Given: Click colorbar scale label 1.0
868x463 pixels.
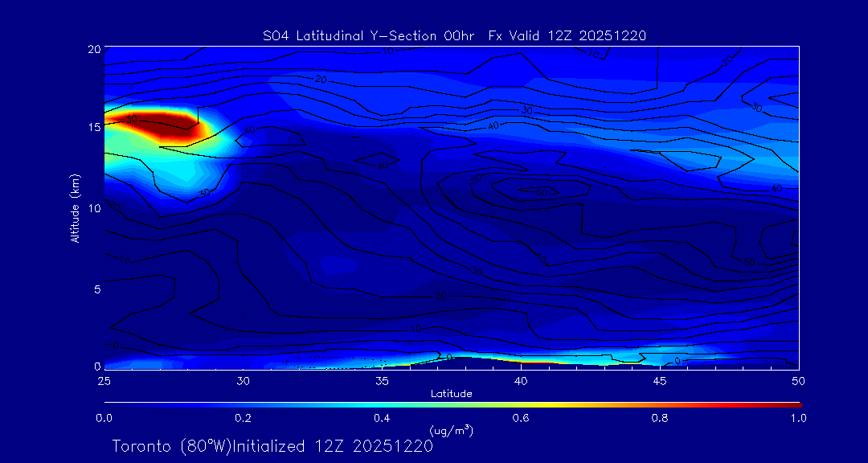Looking at the screenshot, I should 798,418.
